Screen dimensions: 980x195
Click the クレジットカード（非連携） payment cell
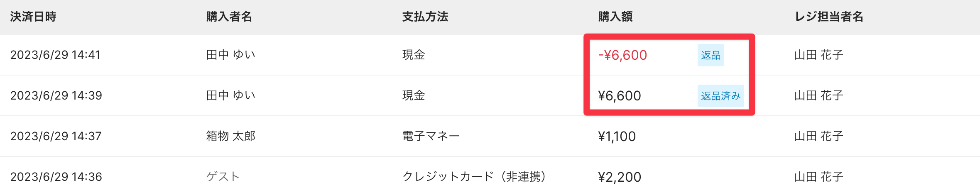pos(475,177)
